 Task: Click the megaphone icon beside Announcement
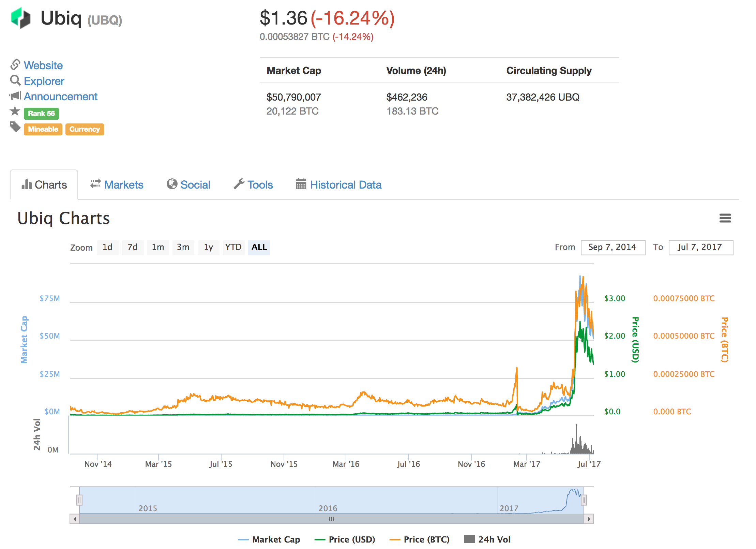15,96
